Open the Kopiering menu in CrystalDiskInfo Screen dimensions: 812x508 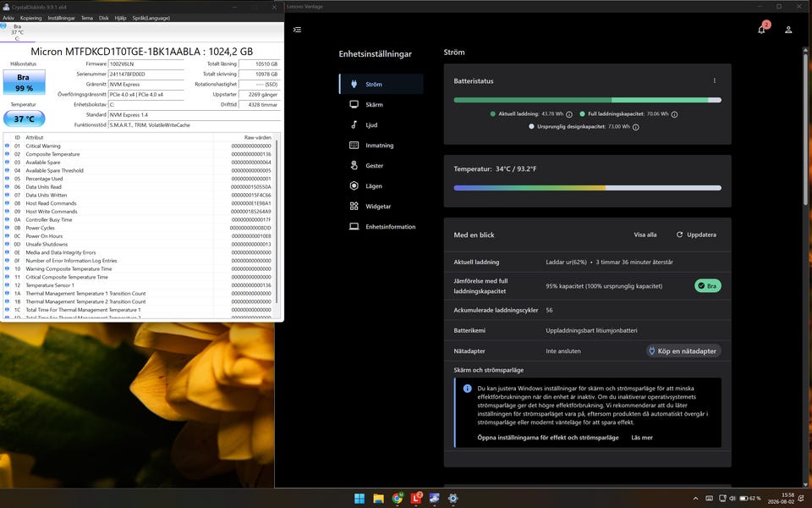(30, 18)
